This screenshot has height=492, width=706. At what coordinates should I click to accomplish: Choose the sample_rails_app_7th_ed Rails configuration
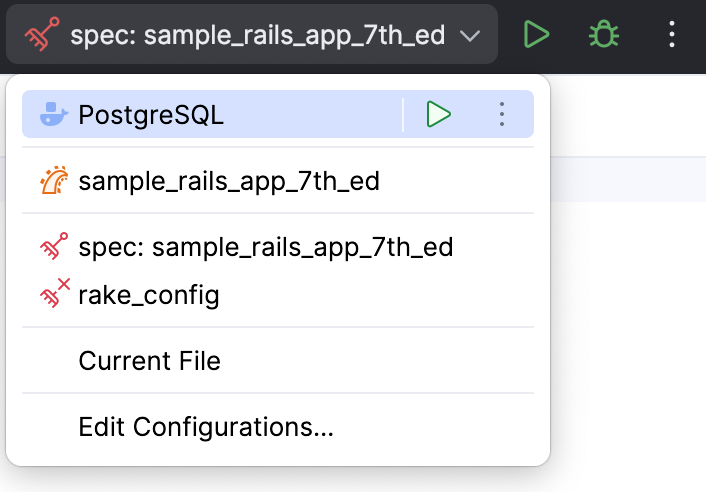[x=229, y=181]
